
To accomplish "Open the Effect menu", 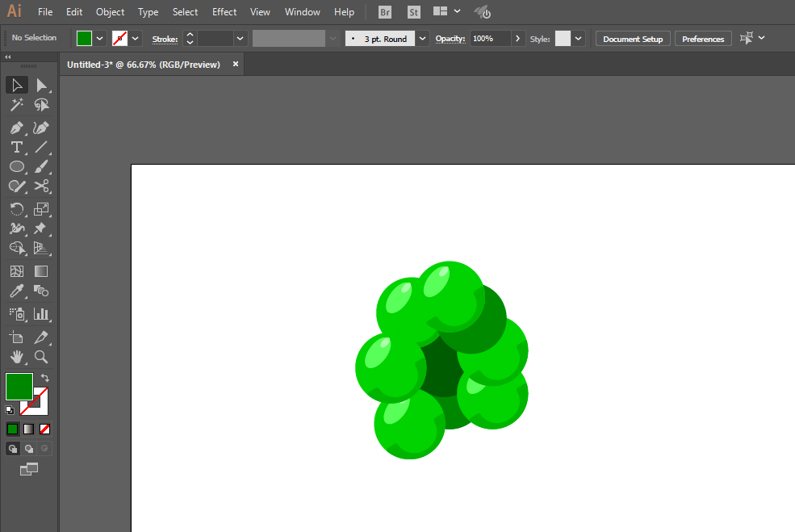I will tap(224, 11).
